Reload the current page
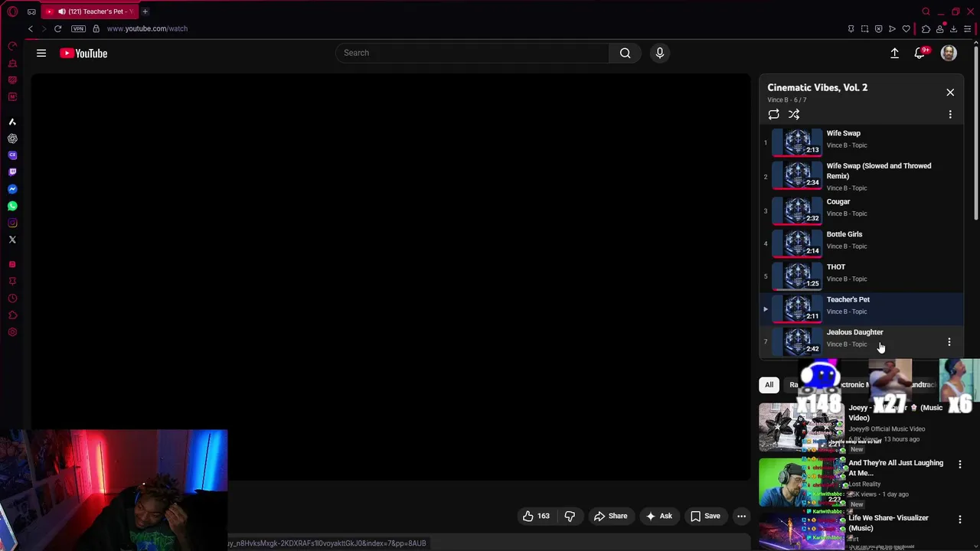 click(x=57, y=28)
